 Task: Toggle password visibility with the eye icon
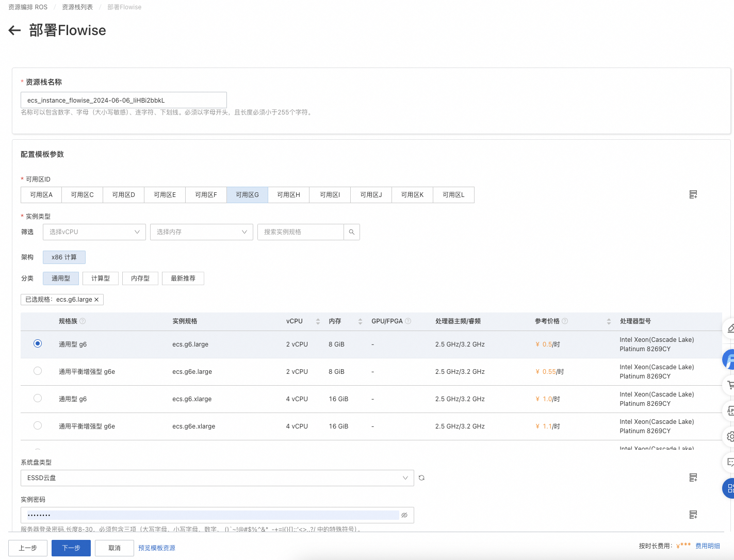pyautogui.click(x=404, y=515)
